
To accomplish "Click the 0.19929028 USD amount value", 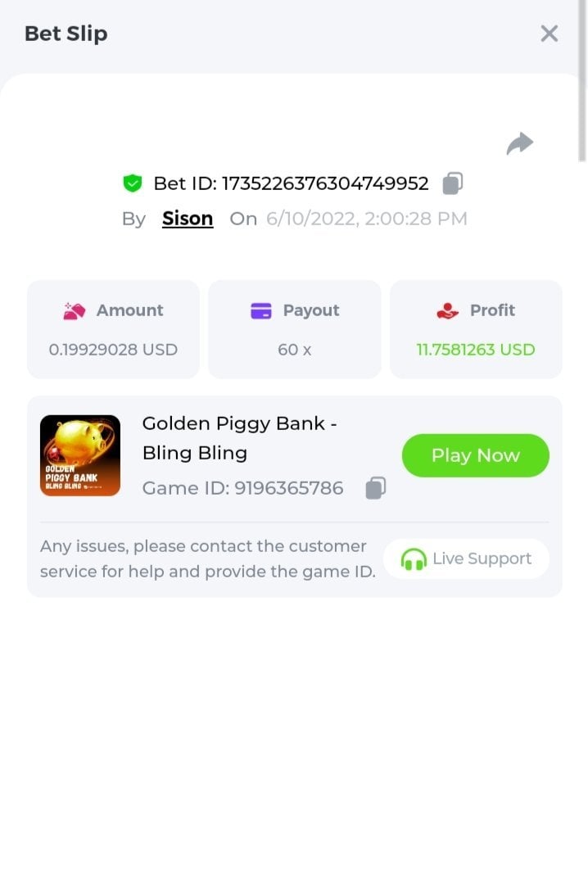I will coord(113,350).
